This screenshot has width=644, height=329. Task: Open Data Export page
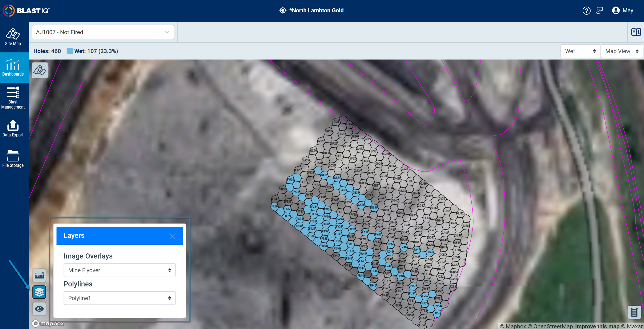pos(13,128)
